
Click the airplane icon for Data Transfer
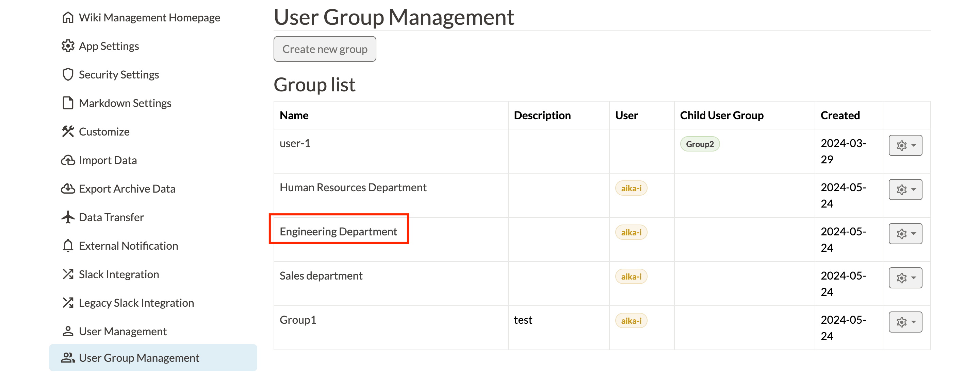coord(68,217)
